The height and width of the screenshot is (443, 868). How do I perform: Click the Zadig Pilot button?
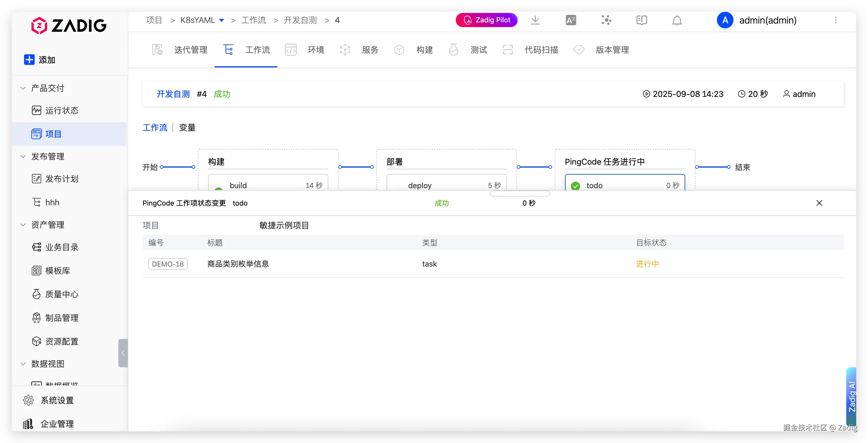(486, 20)
